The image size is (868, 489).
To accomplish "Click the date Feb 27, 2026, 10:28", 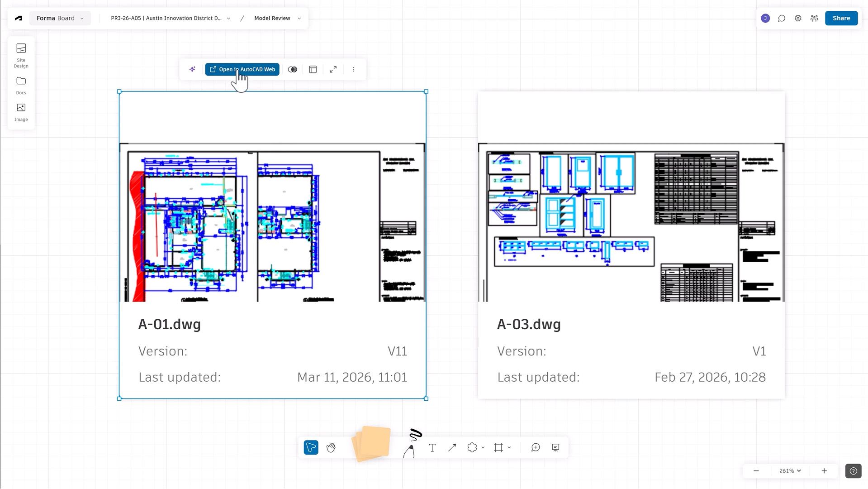I will click(x=710, y=377).
